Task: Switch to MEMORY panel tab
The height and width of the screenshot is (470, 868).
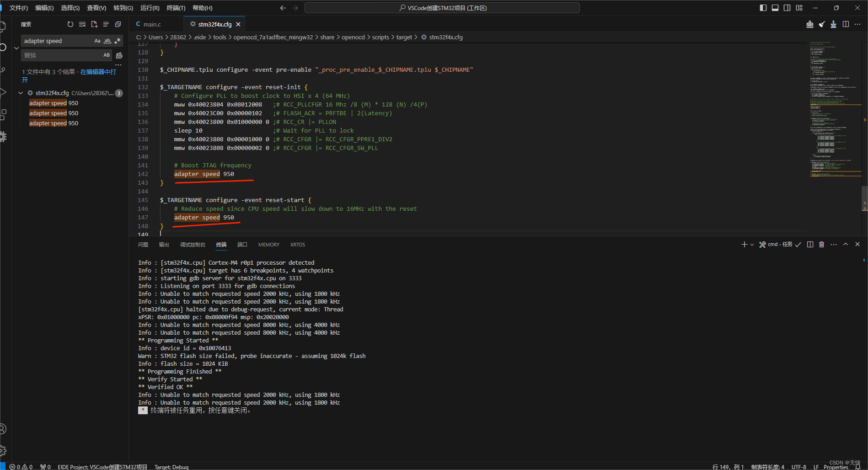Action: point(269,245)
